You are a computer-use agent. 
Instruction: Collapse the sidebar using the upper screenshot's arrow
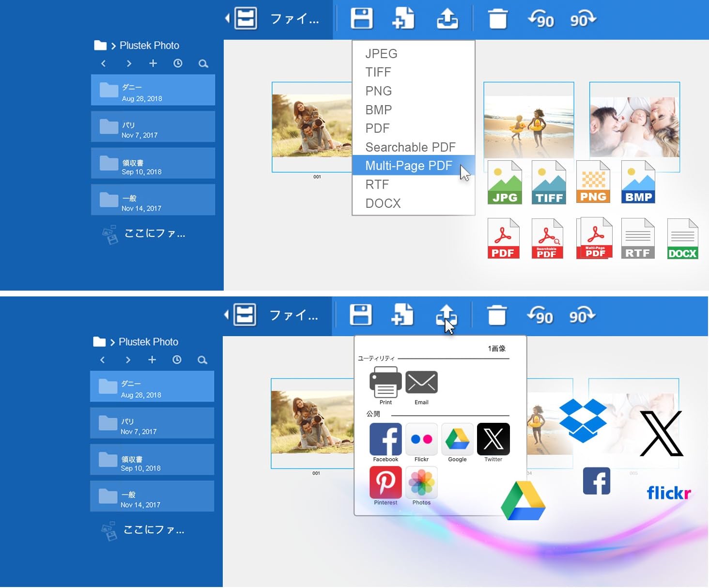(x=227, y=18)
